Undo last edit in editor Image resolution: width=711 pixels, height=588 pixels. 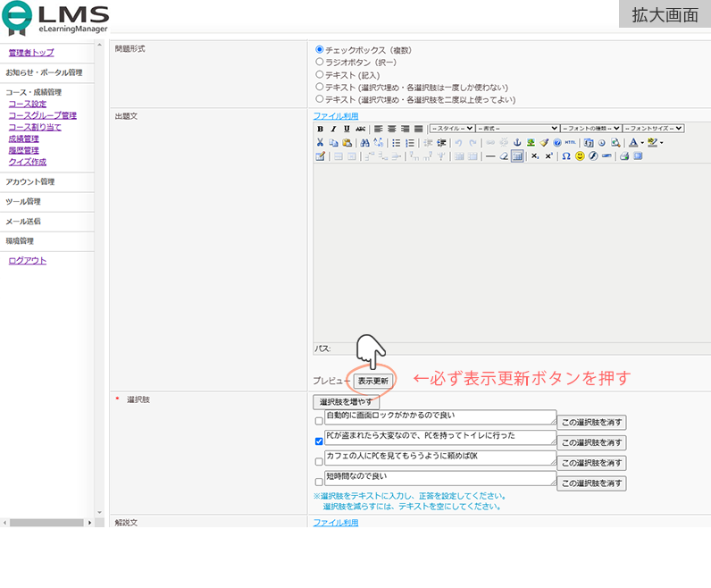pyautogui.click(x=458, y=142)
